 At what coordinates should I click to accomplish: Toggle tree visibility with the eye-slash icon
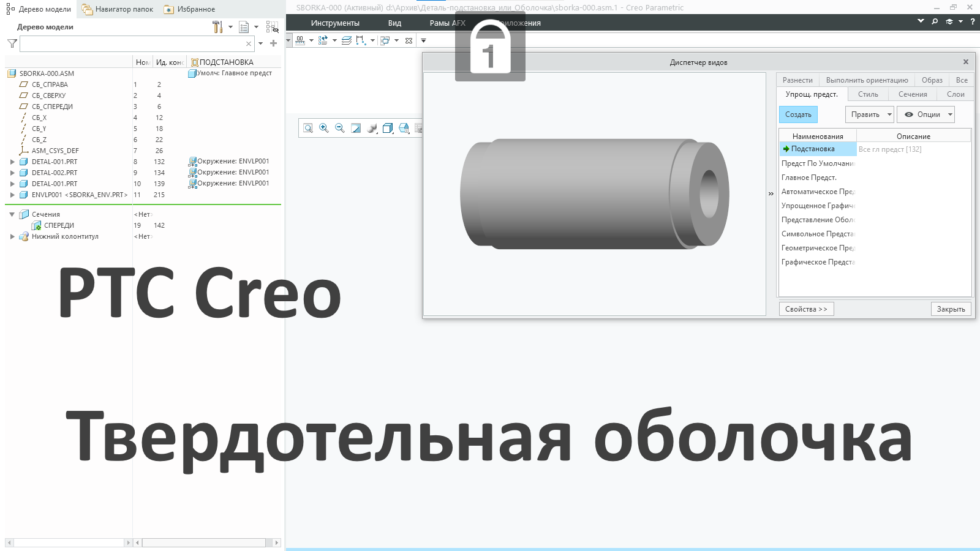tap(273, 28)
